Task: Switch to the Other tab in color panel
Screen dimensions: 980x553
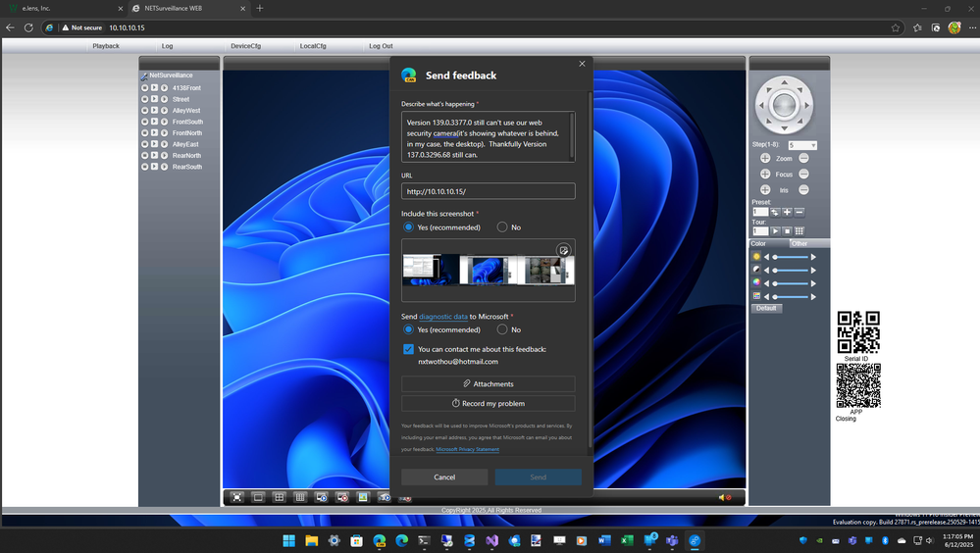Action: 799,243
